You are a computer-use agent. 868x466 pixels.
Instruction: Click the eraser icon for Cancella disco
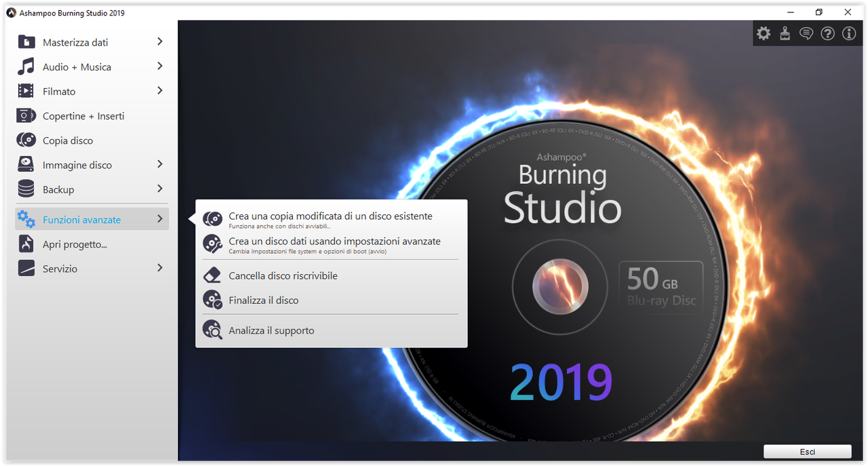pos(213,275)
